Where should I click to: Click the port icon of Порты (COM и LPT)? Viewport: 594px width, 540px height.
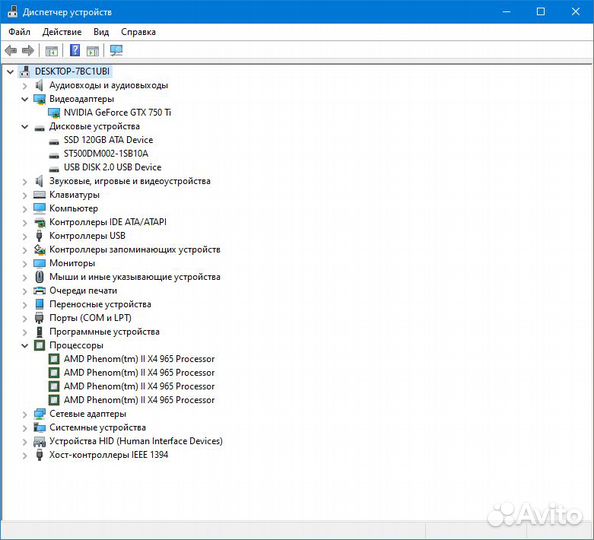[39, 318]
